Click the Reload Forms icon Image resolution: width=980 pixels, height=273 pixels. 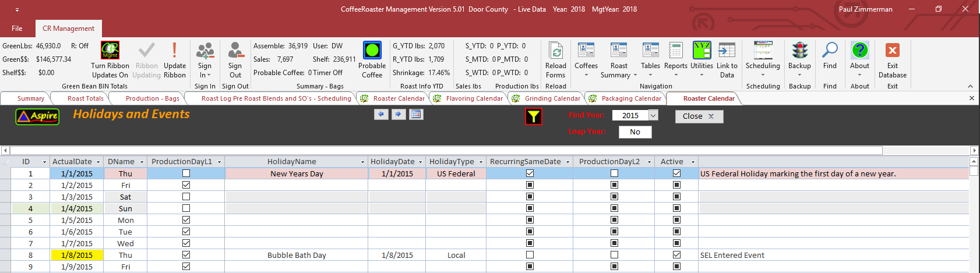556,51
